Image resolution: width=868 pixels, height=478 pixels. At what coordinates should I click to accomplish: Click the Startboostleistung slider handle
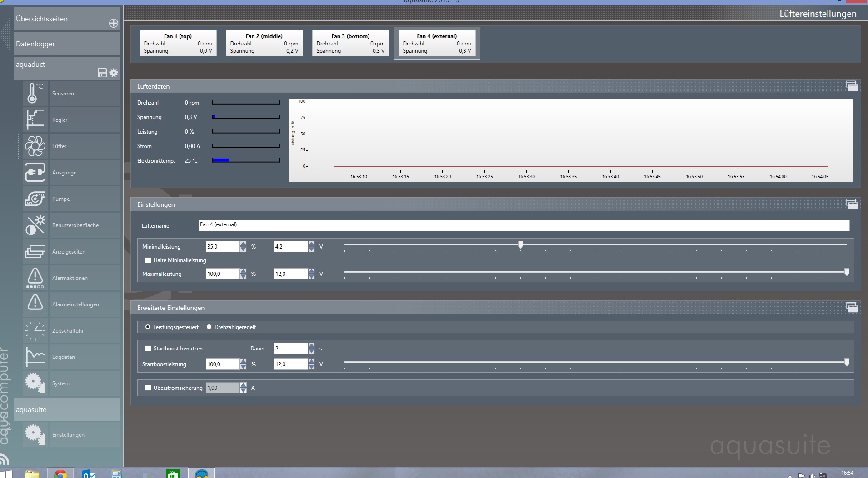847,363
